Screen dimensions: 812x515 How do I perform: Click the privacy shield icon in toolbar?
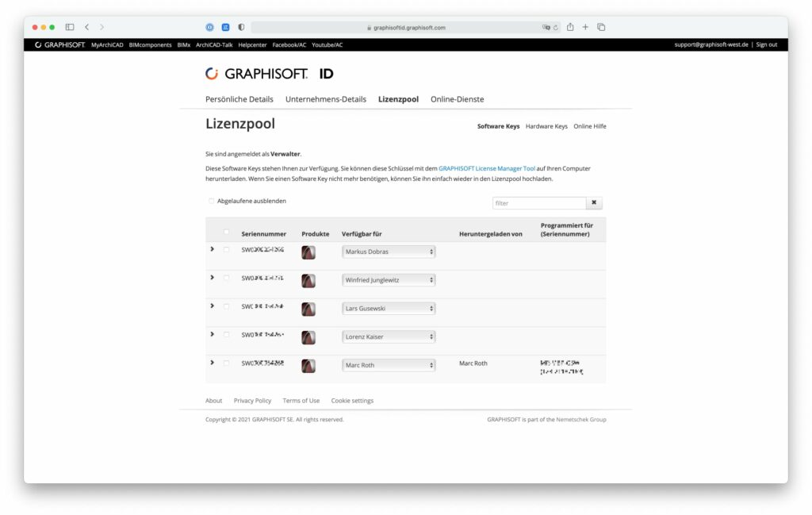tap(241, 27)
